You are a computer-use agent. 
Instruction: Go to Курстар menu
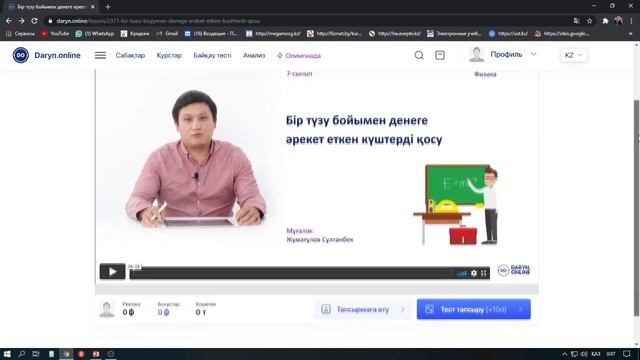pyautogui.click(x=169, y=56)
